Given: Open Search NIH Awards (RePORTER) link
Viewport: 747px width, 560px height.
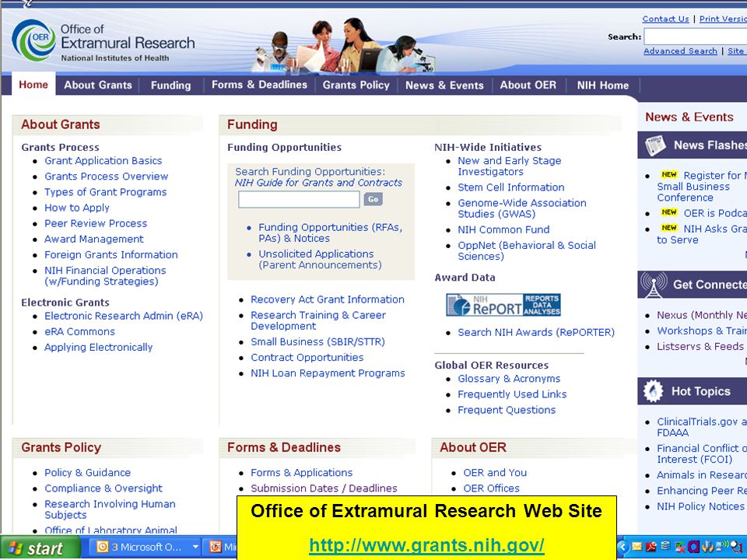Looking at the screenshot, I should point(536,332).
